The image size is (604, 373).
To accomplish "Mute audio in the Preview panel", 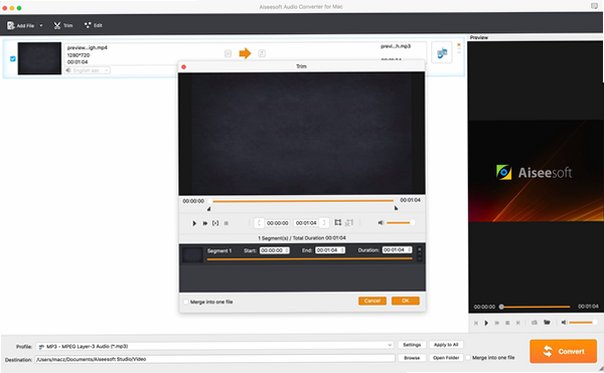I will point(564,323).
